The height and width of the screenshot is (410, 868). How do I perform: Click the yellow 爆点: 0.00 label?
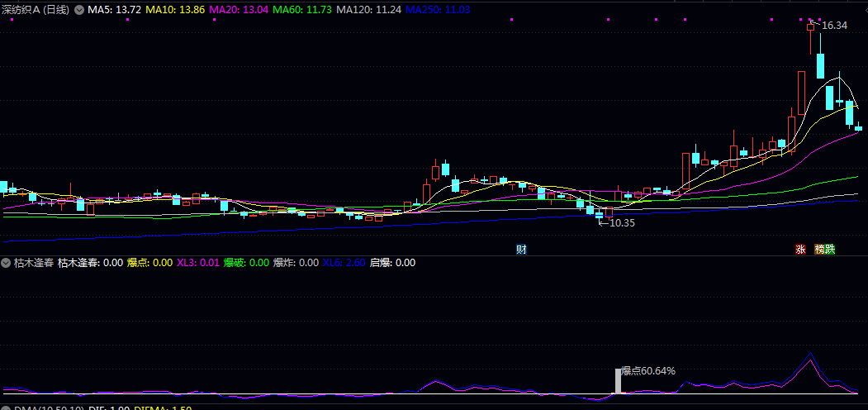click(150, 263)
